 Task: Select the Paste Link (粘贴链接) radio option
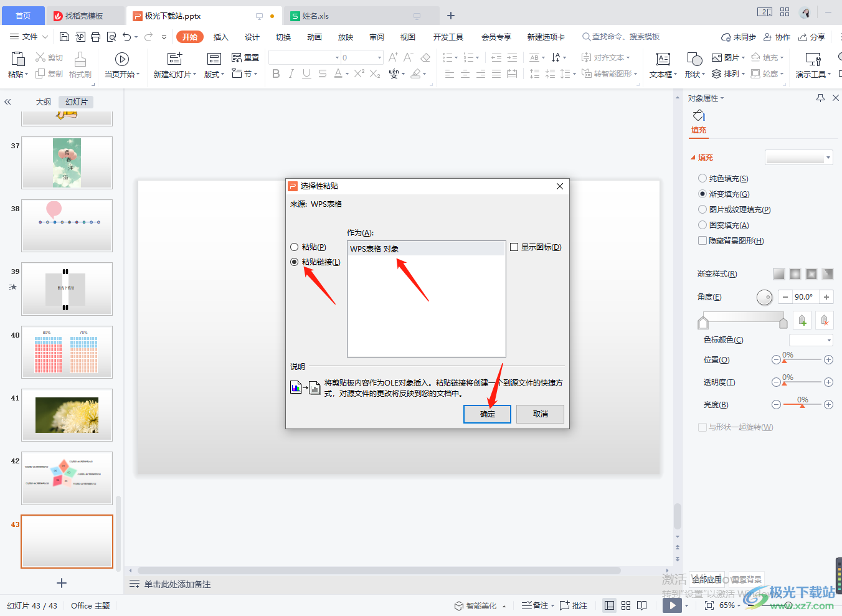pyautogui.click(x=295, y=262)
